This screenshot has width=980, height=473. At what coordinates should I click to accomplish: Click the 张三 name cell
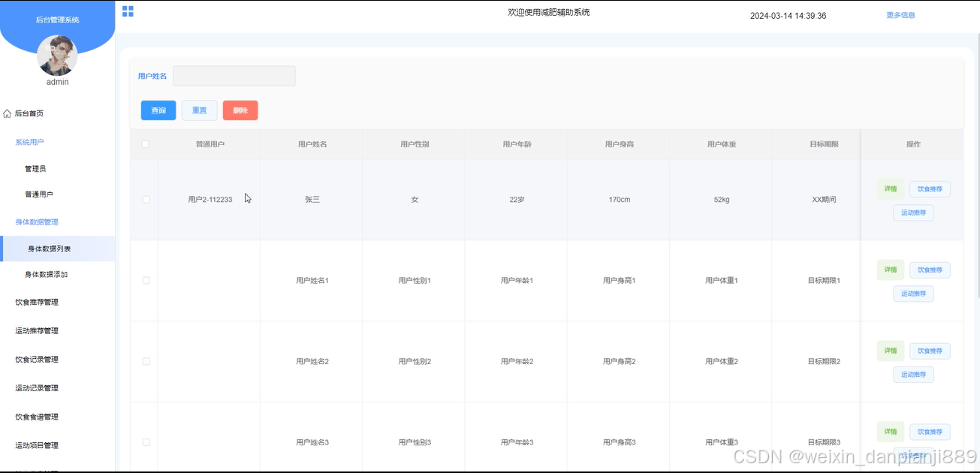312,200
